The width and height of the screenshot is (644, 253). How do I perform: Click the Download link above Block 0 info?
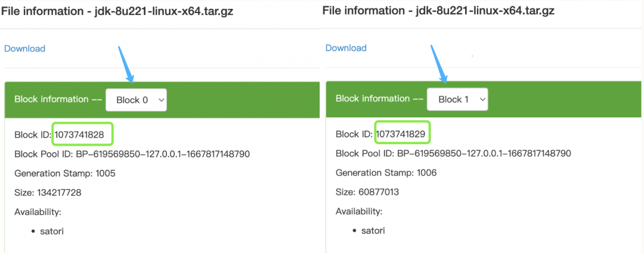(24, 48)
